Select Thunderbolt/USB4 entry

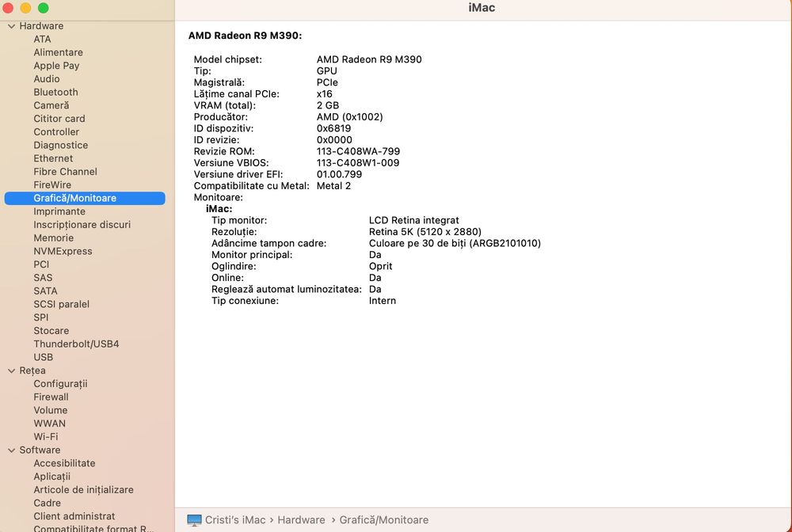[x=76, y=344]
